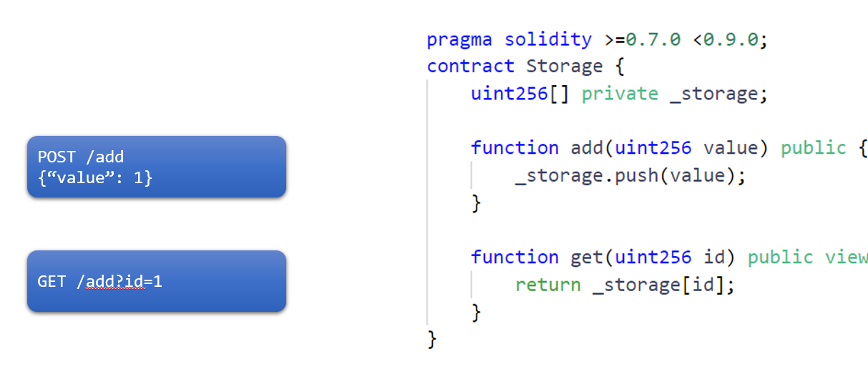This screenshot has height=377, width=868.
Task: Click the 'uint256[]' array type declaration
Action: coord(520,94)
